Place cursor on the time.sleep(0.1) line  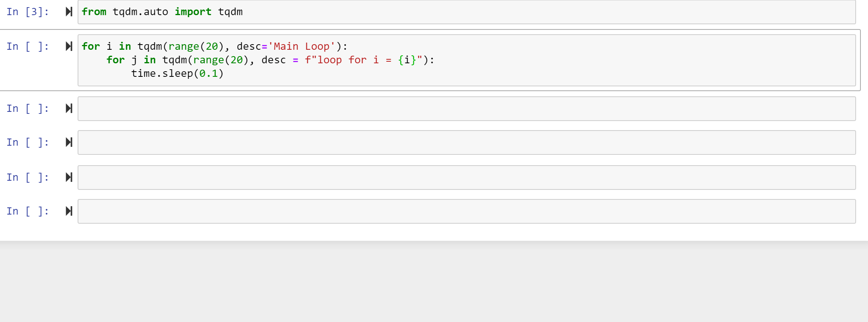[178, 74]
